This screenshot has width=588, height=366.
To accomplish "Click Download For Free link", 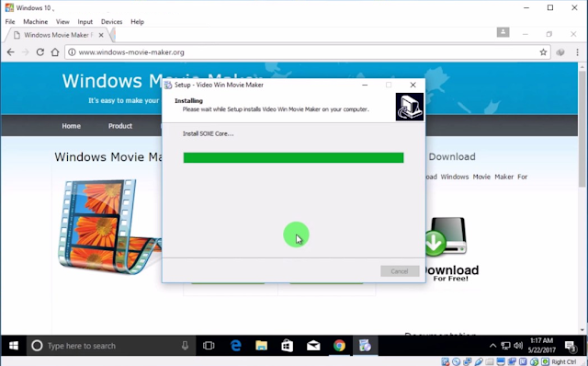I will [x=451, y=274].
